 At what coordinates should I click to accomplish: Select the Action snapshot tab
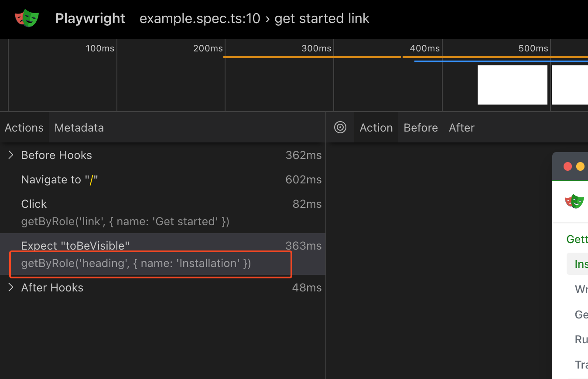(x=376, y=128)
